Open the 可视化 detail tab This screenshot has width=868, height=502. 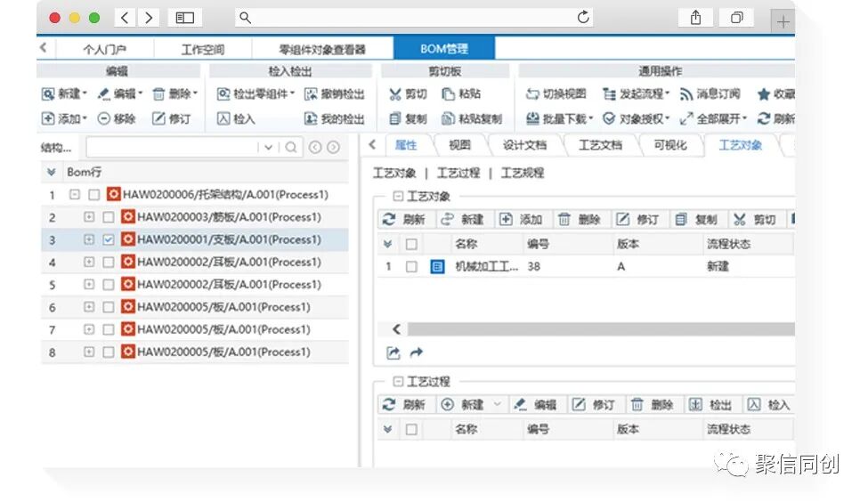coord(669,145)
